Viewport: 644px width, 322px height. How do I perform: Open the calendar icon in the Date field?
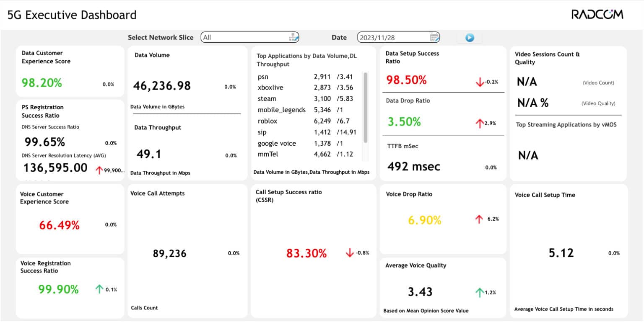(434, 37)
